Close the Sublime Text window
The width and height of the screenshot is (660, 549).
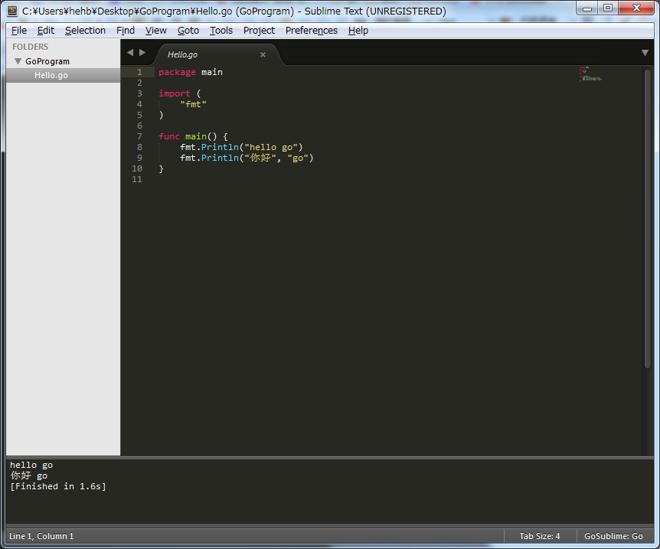point(636,8)
